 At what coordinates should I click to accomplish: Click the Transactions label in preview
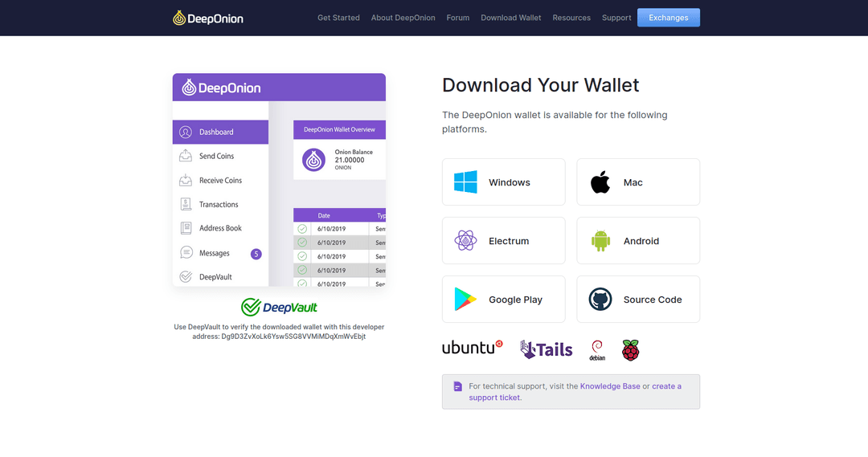coord(219,204)
